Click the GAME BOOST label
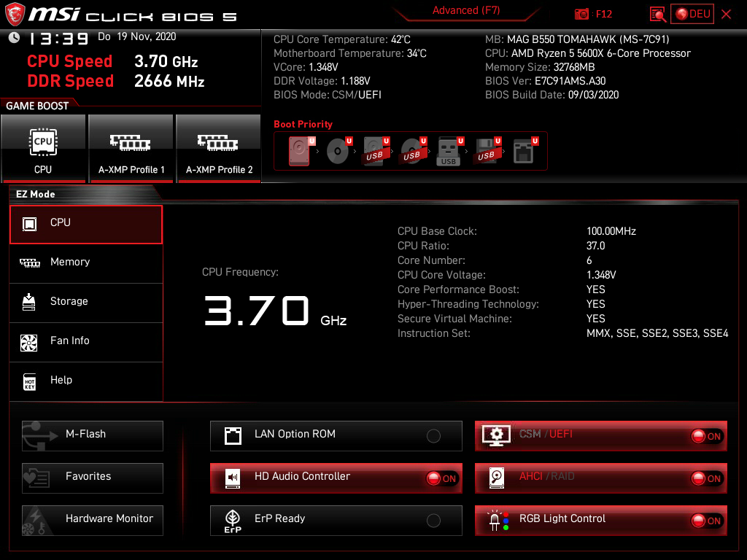747x560 pixels. 37,106
